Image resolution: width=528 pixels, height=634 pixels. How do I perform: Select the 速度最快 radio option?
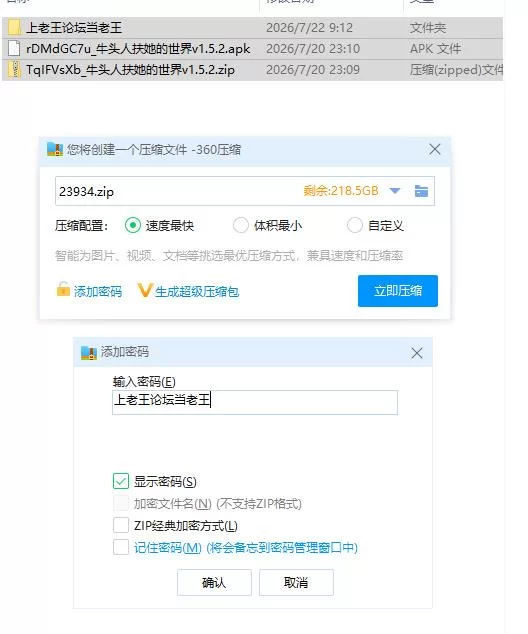pos(133,225)
